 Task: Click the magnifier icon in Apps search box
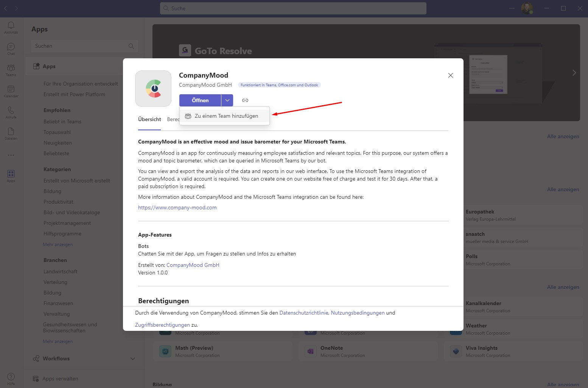pos(131,46)
